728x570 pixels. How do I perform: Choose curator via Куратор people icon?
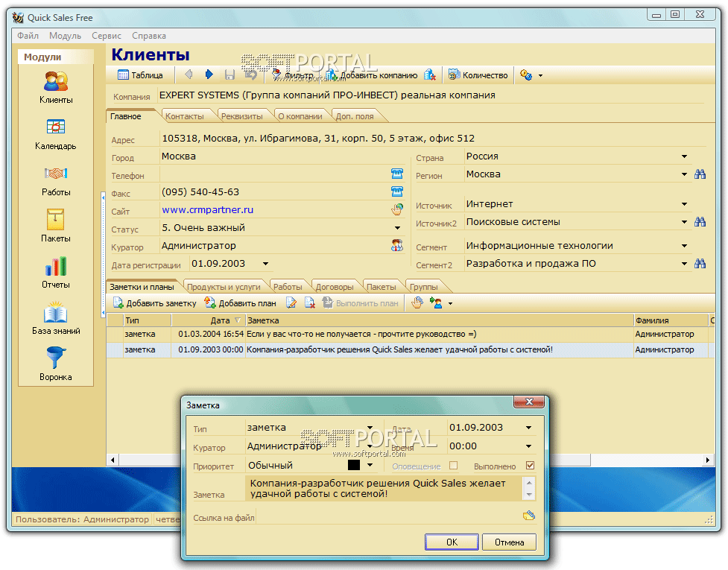tap(397, 245)
